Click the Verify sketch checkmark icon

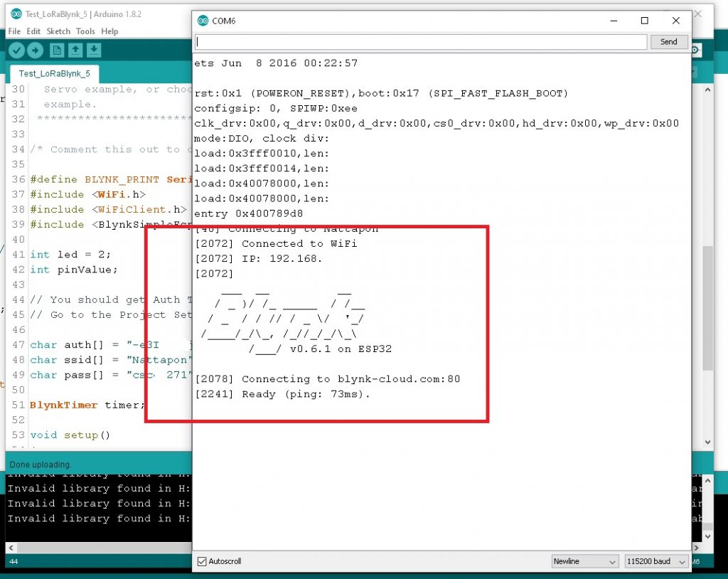click(x=17, y=51)
